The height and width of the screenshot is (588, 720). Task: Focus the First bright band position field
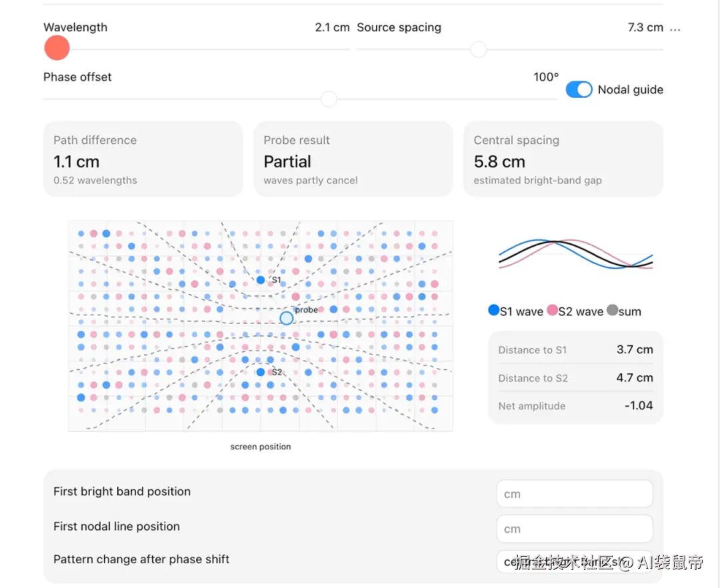click(x=575, y=494)
